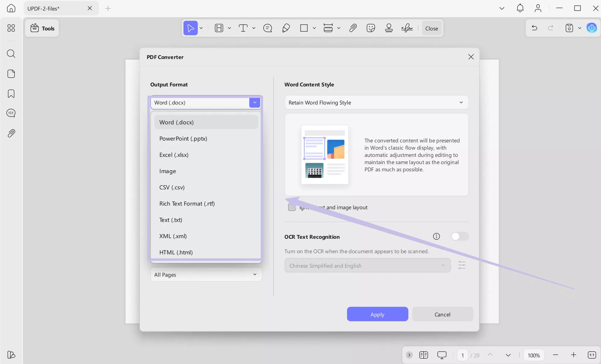This screenshot has height=364, width=601.
Task: Open the Word Content Style dropdown
Action: 376,102
